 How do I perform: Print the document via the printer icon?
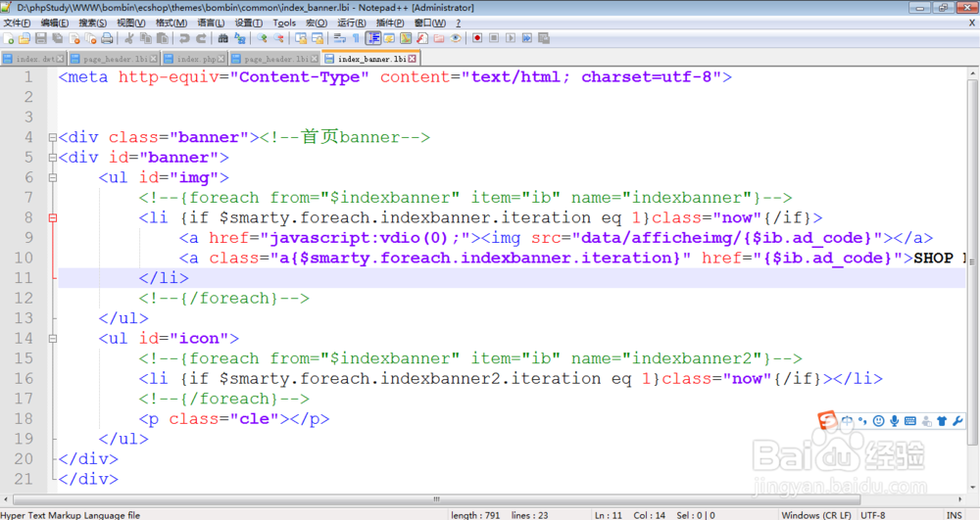[x=106, y=39]
